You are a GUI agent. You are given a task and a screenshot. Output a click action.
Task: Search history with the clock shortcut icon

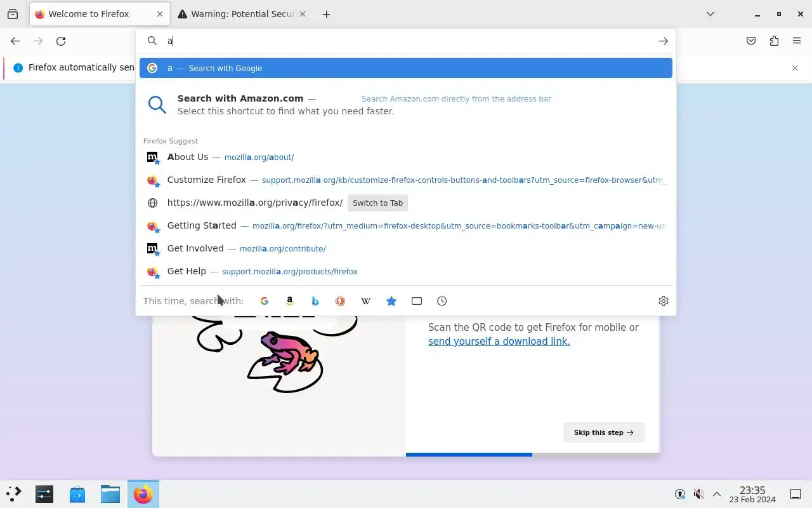[442, 301]
